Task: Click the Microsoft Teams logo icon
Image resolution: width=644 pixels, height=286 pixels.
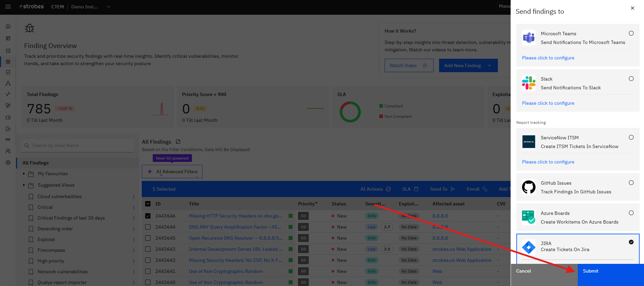Action: pos(529,38)
